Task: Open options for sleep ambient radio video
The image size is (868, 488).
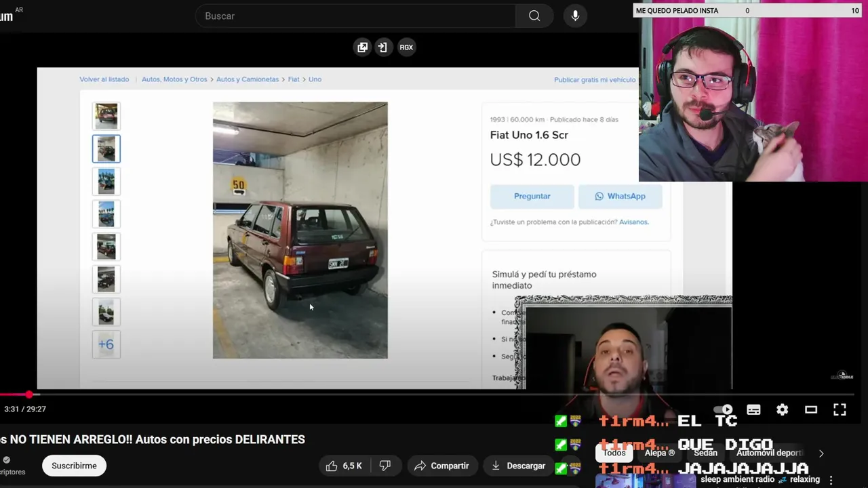Action: 831,480
